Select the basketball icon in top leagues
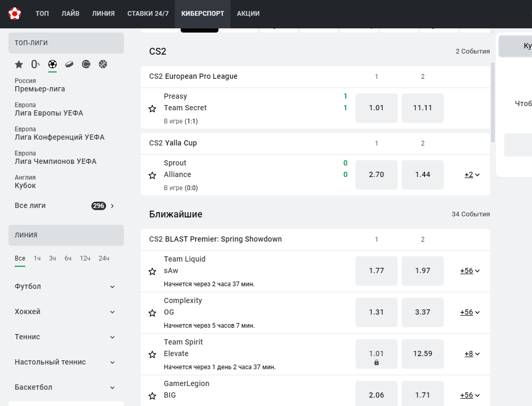 pyautogui.click(x=103, y=64)
